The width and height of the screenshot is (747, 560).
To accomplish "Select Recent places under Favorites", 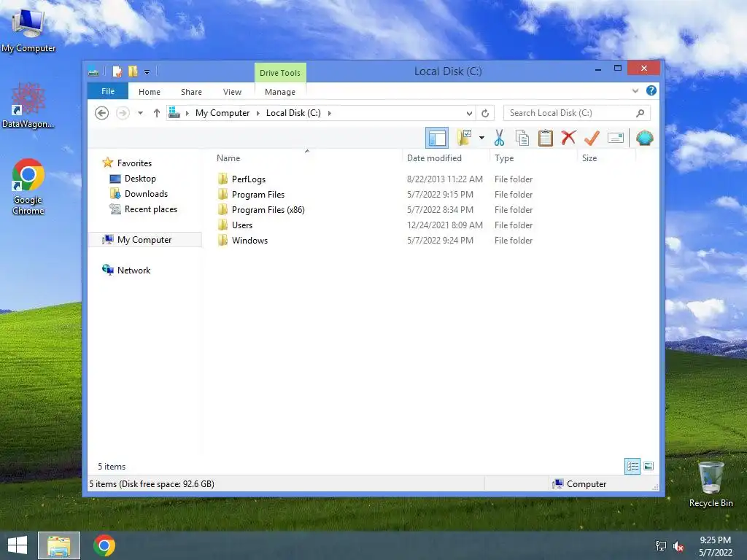I will pyautogui.click(x=150, y=209).
